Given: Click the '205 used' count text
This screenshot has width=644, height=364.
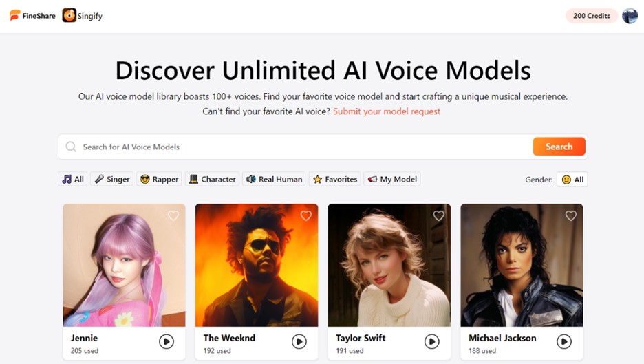Looking at the screenshot, I should pos(85,351).
